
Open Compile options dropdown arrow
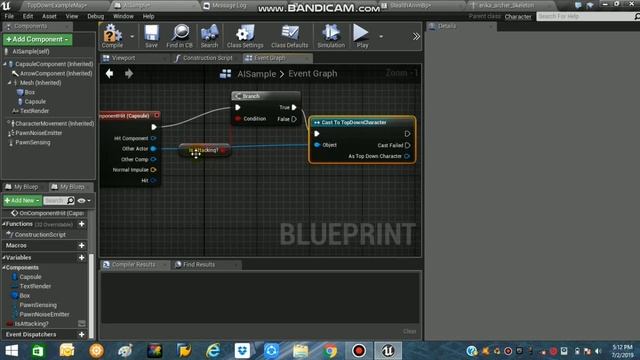point(132,36)
